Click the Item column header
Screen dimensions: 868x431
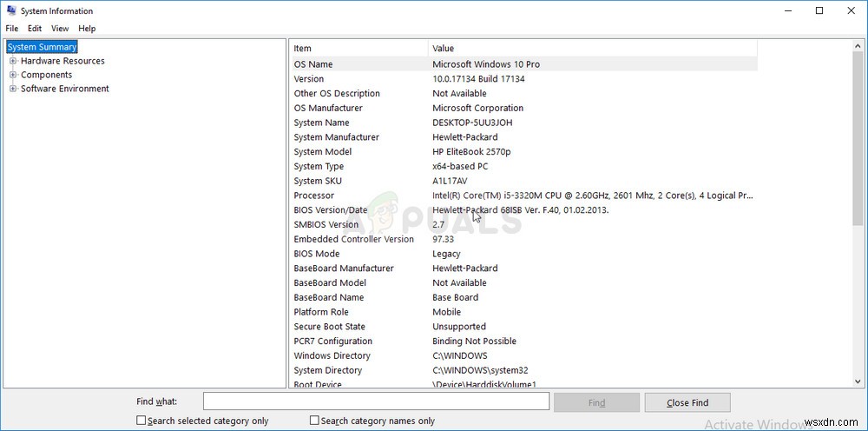[x=359, y=48]
